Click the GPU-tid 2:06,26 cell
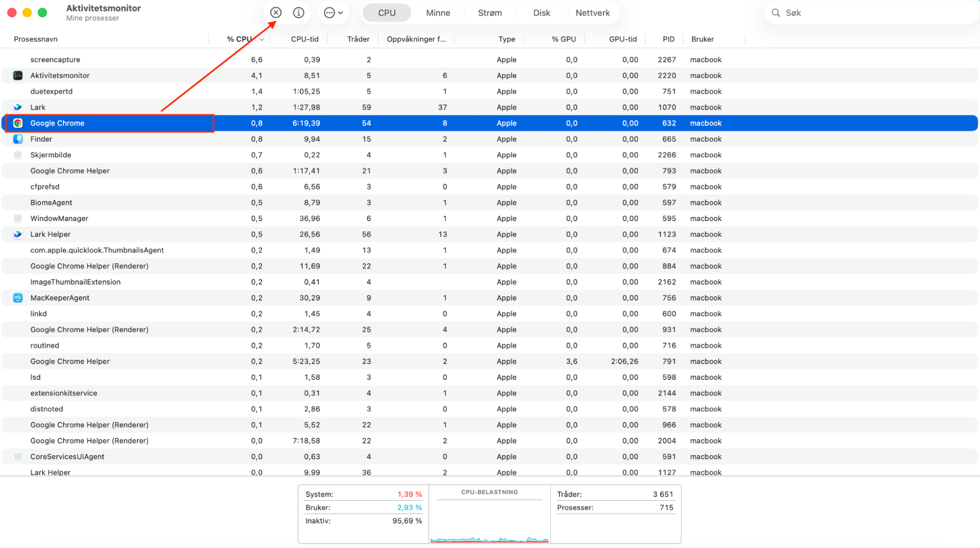Viewport: 980px width, 548px height. click(x=624, y=362)
